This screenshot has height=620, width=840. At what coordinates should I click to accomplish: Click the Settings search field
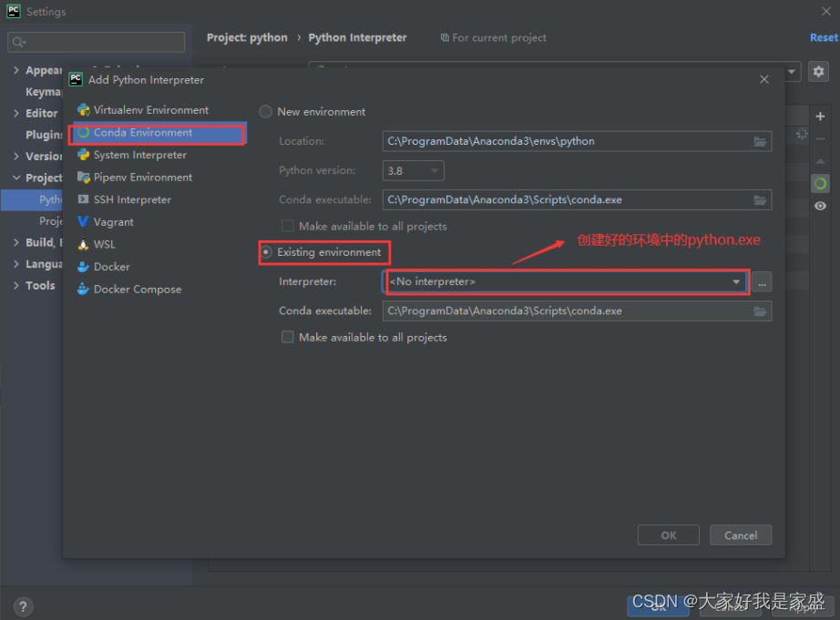96,42
